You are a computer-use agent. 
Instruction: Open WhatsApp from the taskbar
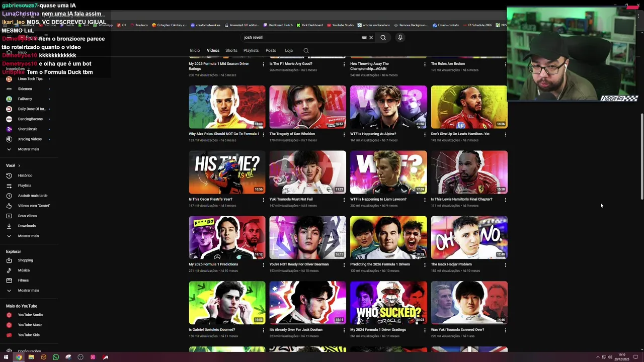click(x=56, y=357)
